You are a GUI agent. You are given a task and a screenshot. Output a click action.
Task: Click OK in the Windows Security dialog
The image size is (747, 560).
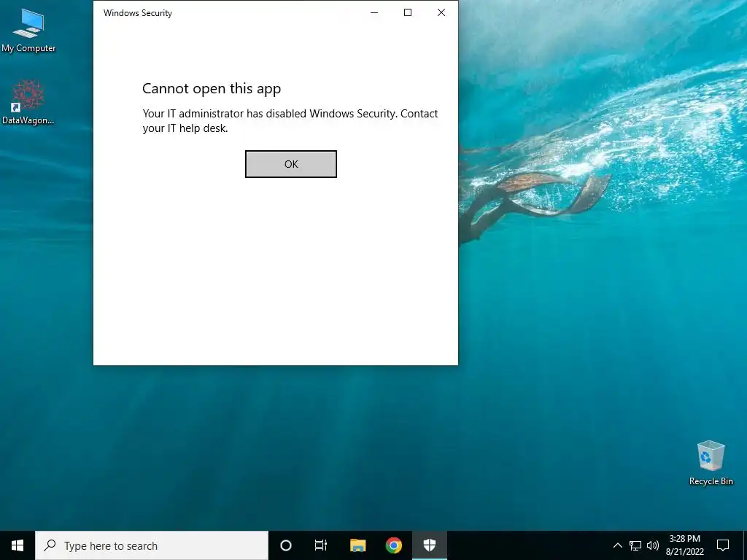click(x=290, y=164)
